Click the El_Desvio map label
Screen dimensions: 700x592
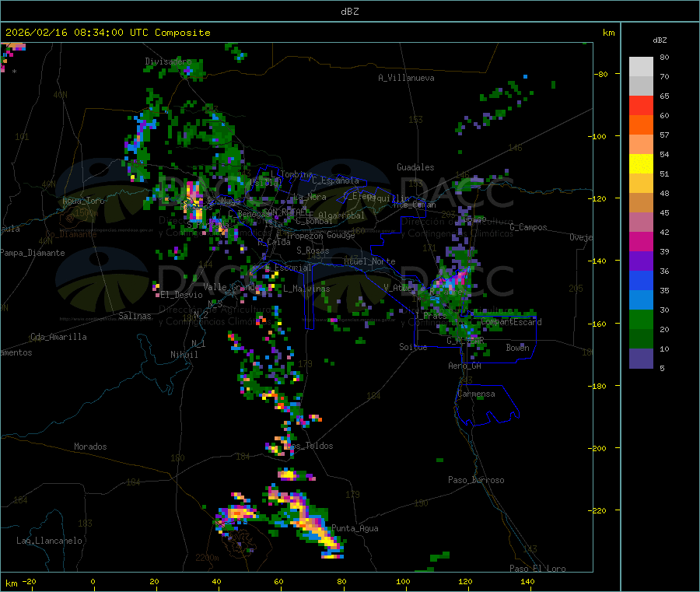point(181,295)
